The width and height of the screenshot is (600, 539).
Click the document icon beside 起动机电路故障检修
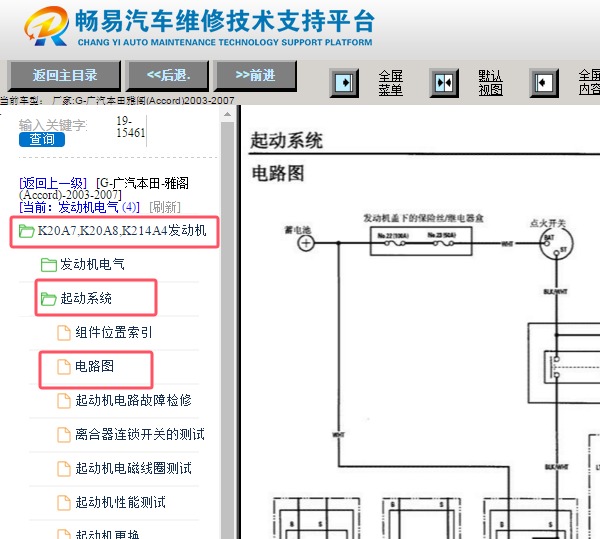click(64, 401)
